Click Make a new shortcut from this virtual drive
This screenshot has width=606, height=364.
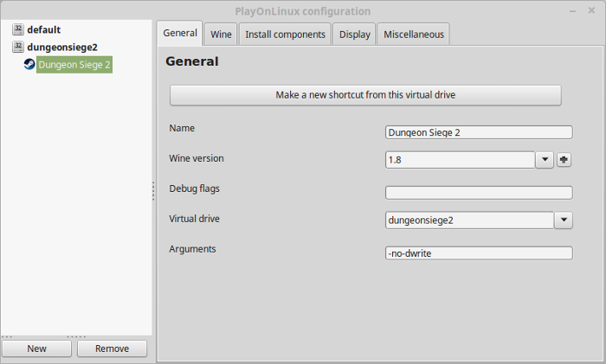coord(365,95)
